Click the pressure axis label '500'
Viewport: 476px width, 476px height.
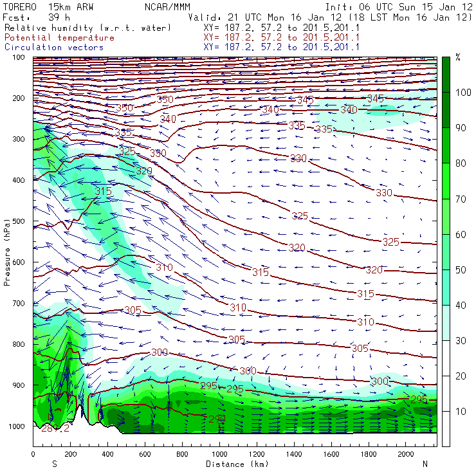[18, 221]
